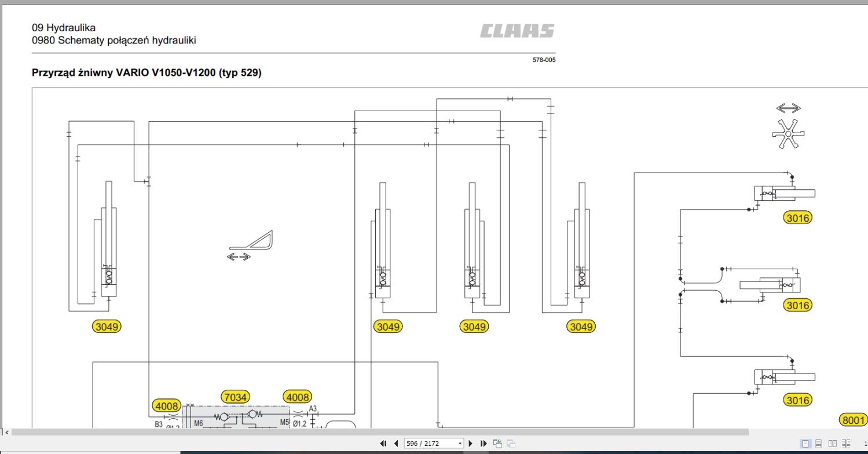Click the 4008 label beside port B3
Screen dimensions: 868x454
click(167, 406)
